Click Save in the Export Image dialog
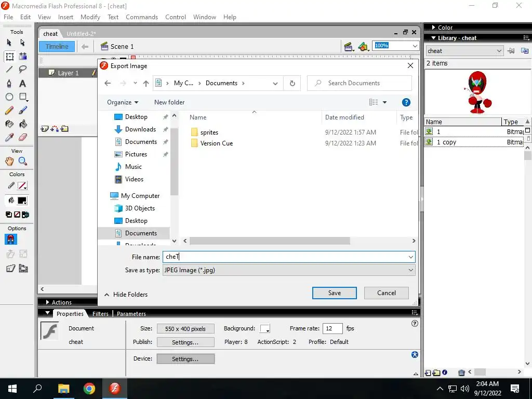The width and height of the screenshot is (532, 399). pyautogui.click(x=334, y=293)
